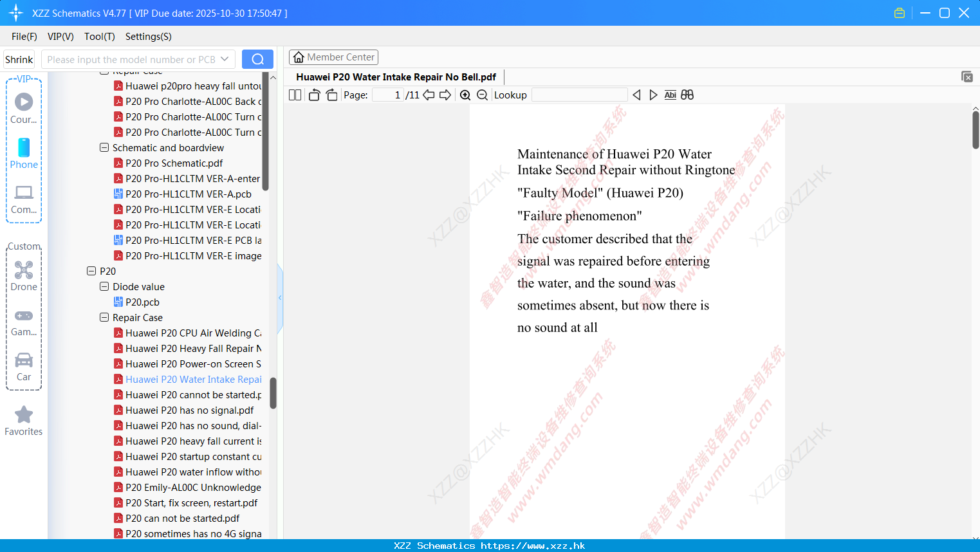Open Huawei p20pro heavy fall file
Image resolution: width=980 pixels, height=552 pixels.
[187, 86]
